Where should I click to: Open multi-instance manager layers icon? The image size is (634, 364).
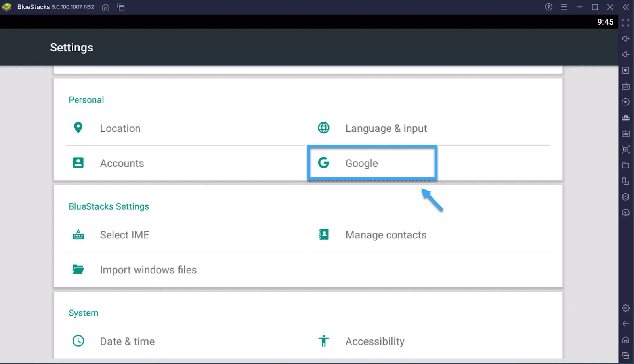point(626,197)
